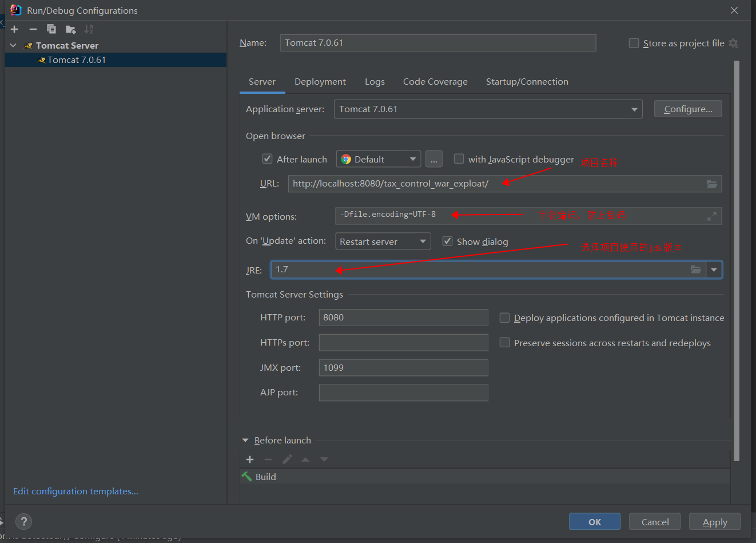Click the Apply button
This screenshot has height=543, width=756.
(715, 522)
